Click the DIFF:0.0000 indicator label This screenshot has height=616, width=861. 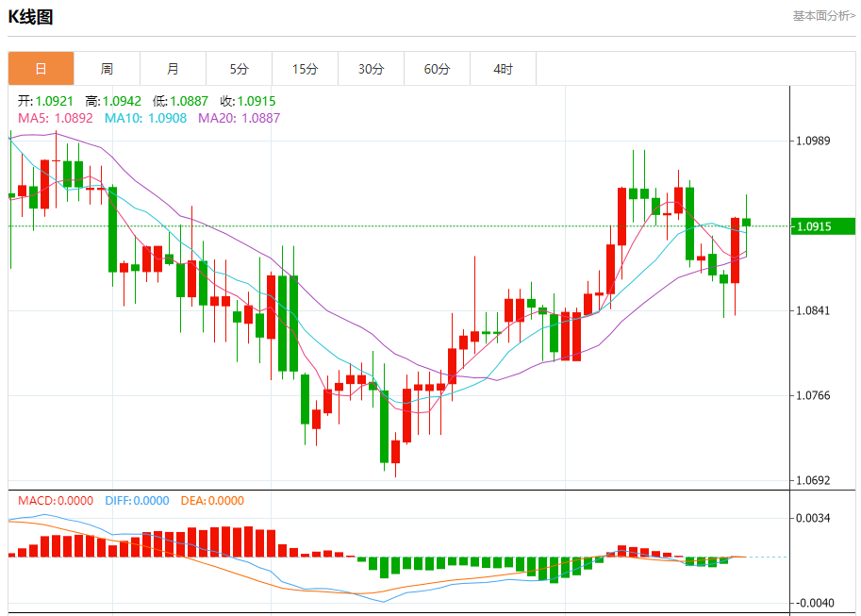click(x=137, y=501)
